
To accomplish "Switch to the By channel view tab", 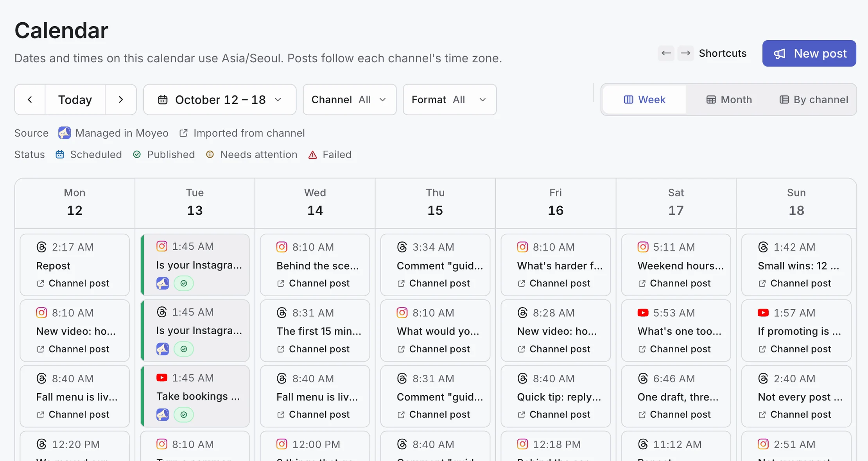I will [814, 100].
